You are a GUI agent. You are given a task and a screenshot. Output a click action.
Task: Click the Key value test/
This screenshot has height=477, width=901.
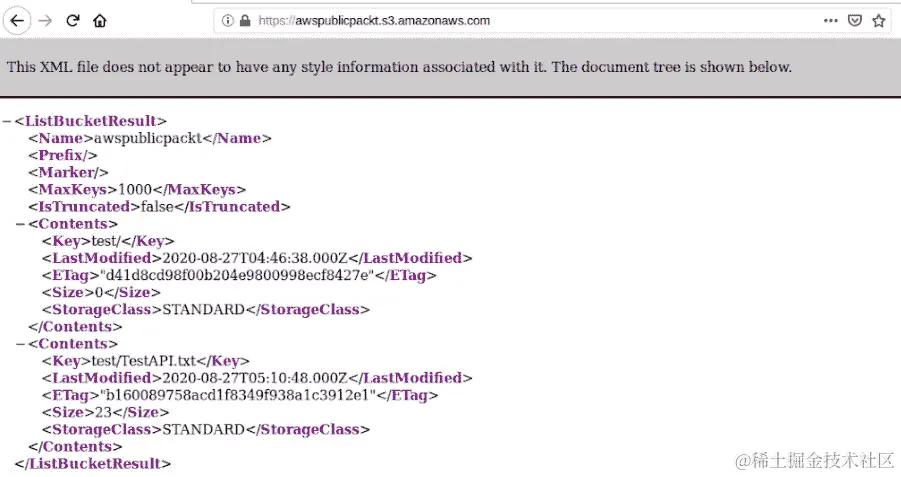tap(106, 241)
